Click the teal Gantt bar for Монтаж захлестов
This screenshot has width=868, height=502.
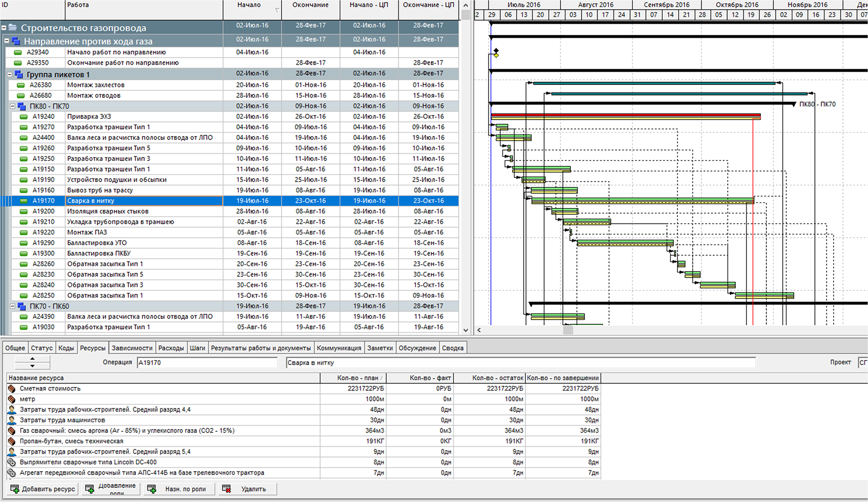click(654, 83)
